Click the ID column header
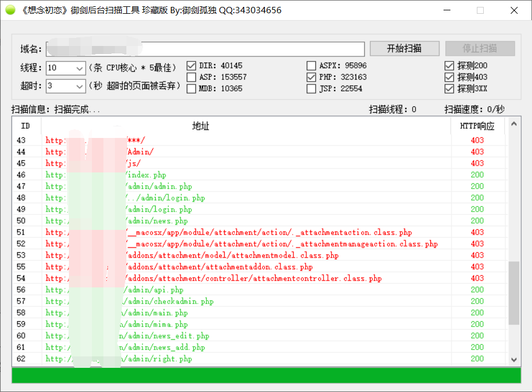Screen dimensions: 532x392 pyautogui.click(x=26, y=126)
